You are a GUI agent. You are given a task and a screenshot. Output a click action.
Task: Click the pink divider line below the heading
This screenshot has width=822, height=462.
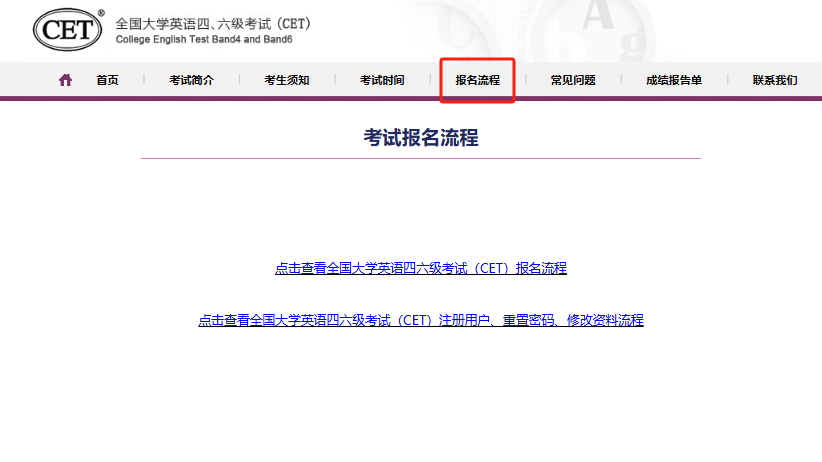tap(420, 158)
